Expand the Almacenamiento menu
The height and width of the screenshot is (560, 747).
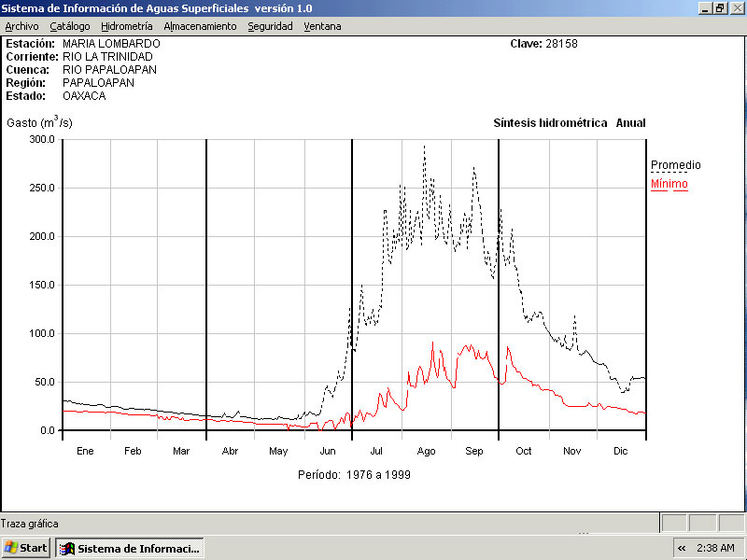coord(200,26)
